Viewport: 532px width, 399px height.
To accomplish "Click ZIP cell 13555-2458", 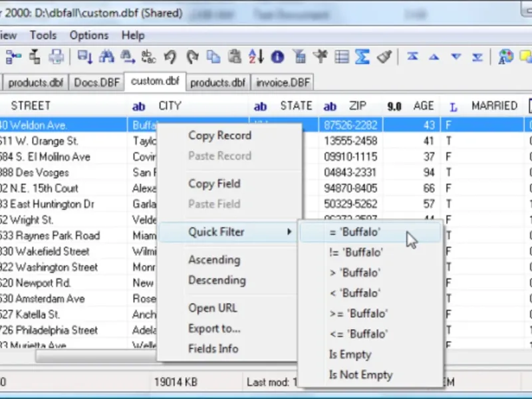I will pos(351,141).
